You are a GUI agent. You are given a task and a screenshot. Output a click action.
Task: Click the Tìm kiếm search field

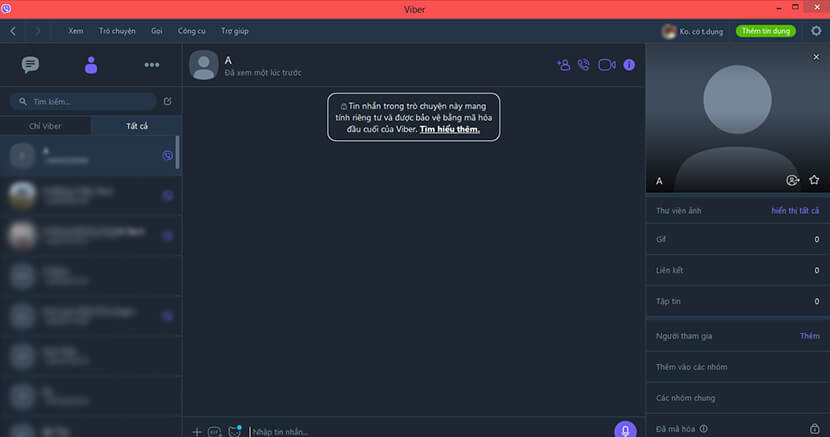coord(83,101)
